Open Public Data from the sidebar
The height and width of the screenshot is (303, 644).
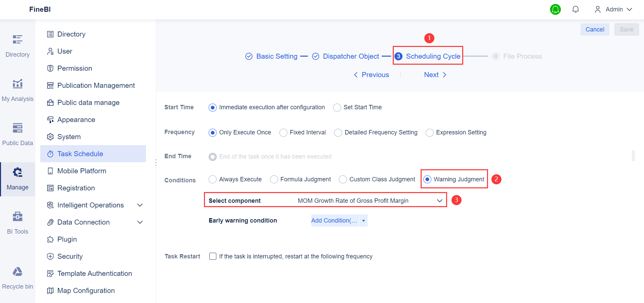click(x=17, y=132)
